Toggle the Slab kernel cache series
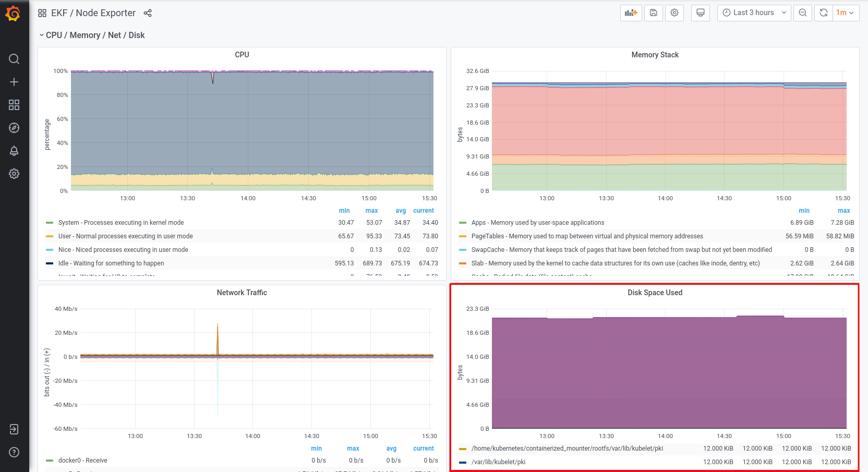The height and width of the screenshot is (472, 868). 616,263
